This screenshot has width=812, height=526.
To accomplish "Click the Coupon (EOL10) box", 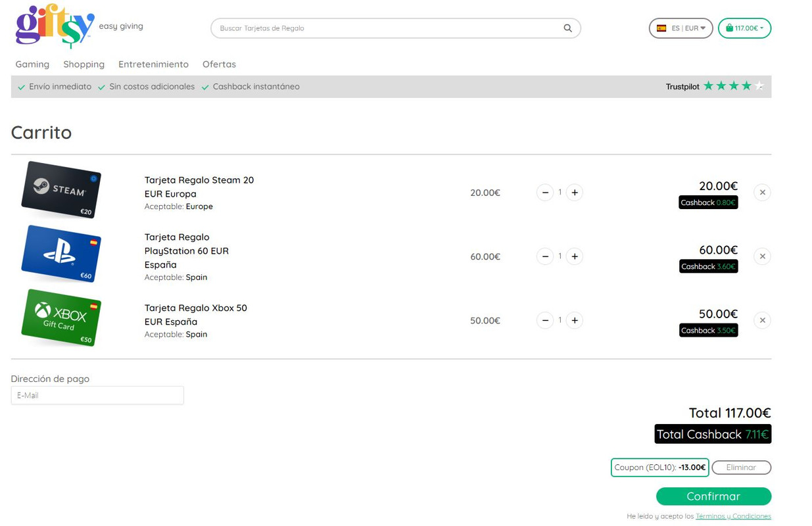I will [659, 467].
